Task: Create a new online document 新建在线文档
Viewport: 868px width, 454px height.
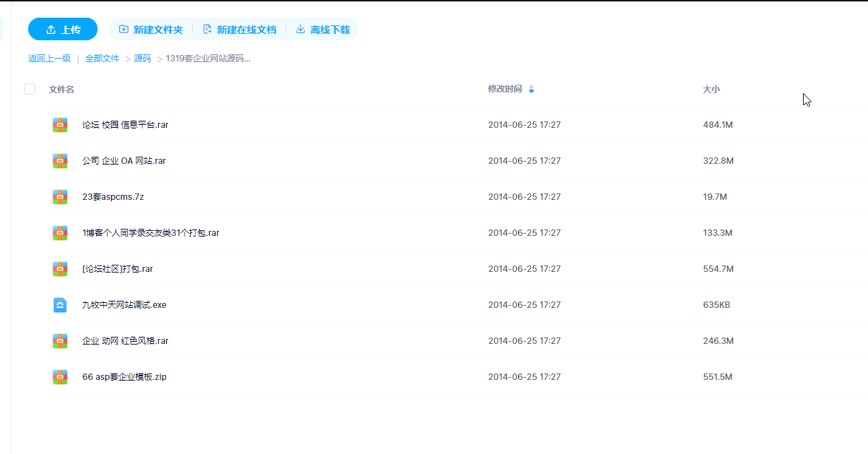Action: tap(239, 30)
